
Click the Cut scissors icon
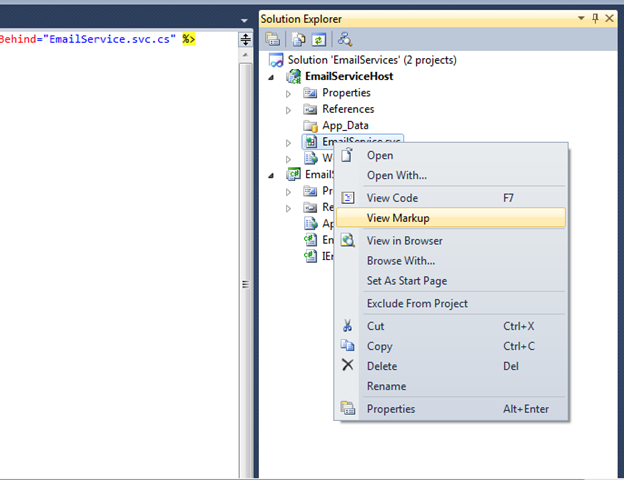347,326
